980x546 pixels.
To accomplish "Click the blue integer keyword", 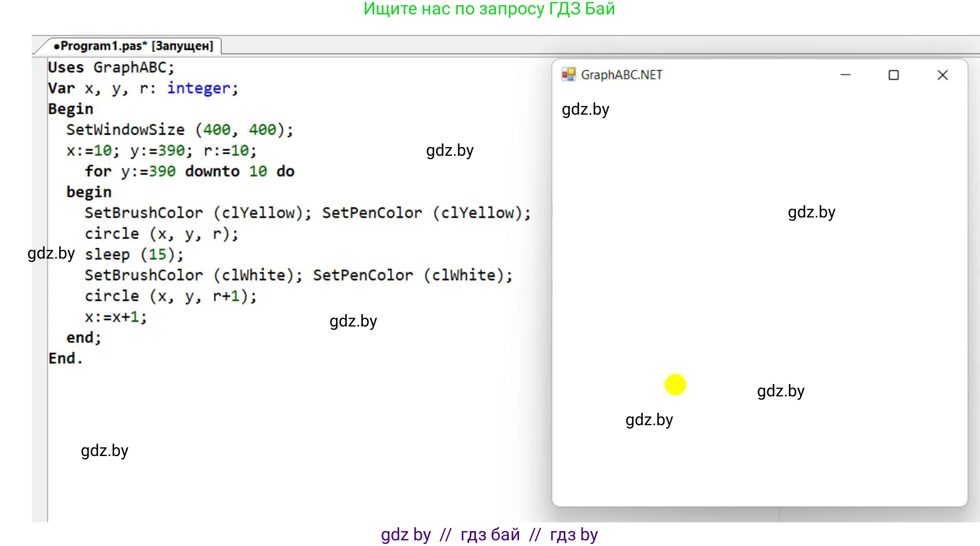I will point(198,88).
